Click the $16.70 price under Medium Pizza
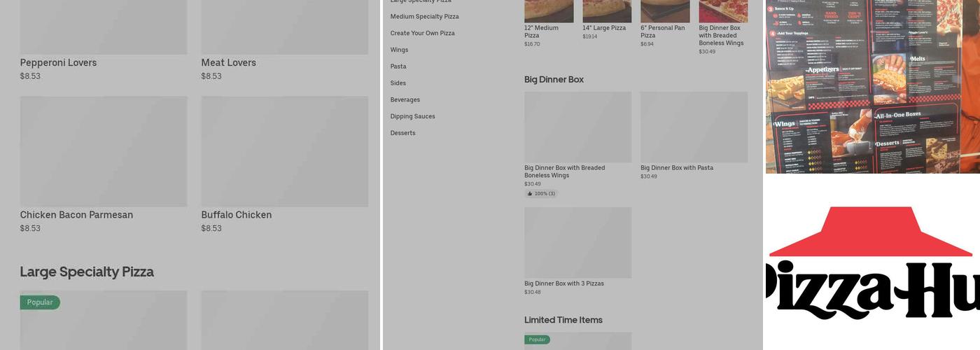The image size is (980, 350). point(532,44)
